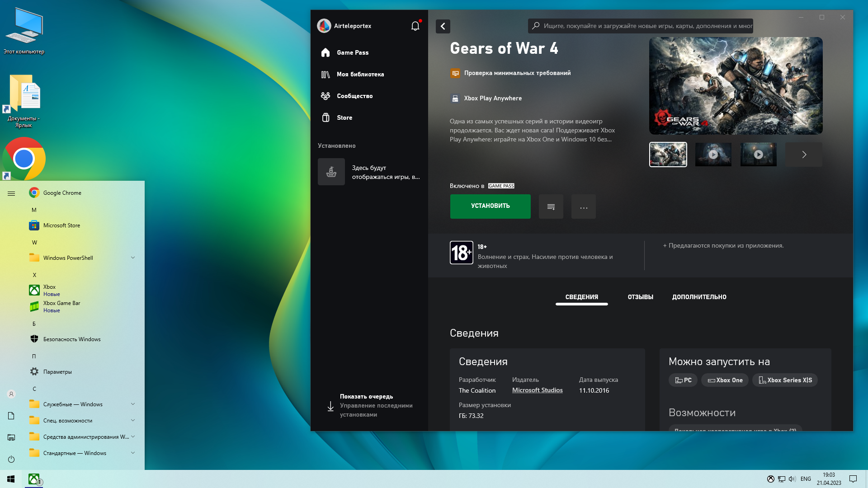Select the Google Chrome desktop shortcut
Viewport: 868px width, 488px height.
tap(24, 159)
